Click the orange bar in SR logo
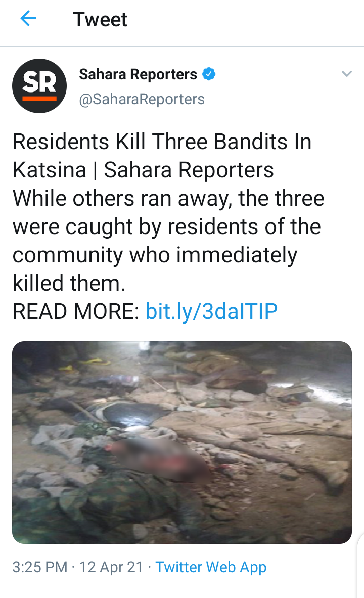The image size is (364, 598). (x=39, y=99)
